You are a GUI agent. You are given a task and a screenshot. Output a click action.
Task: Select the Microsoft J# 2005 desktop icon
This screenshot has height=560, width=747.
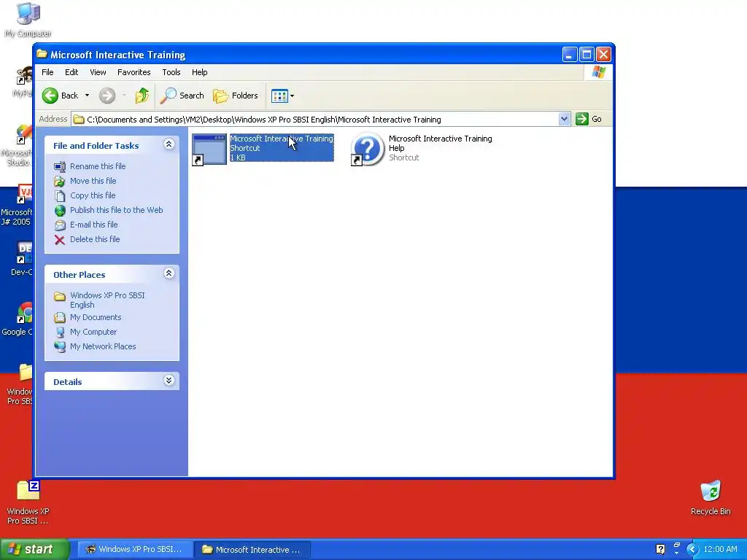pyautogui.click(x=16, y=206)
